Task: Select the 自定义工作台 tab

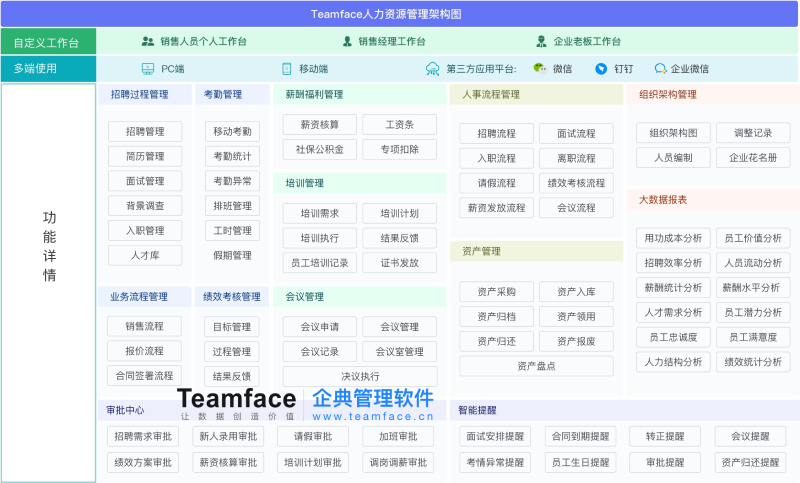Action: tap(48, 42)
